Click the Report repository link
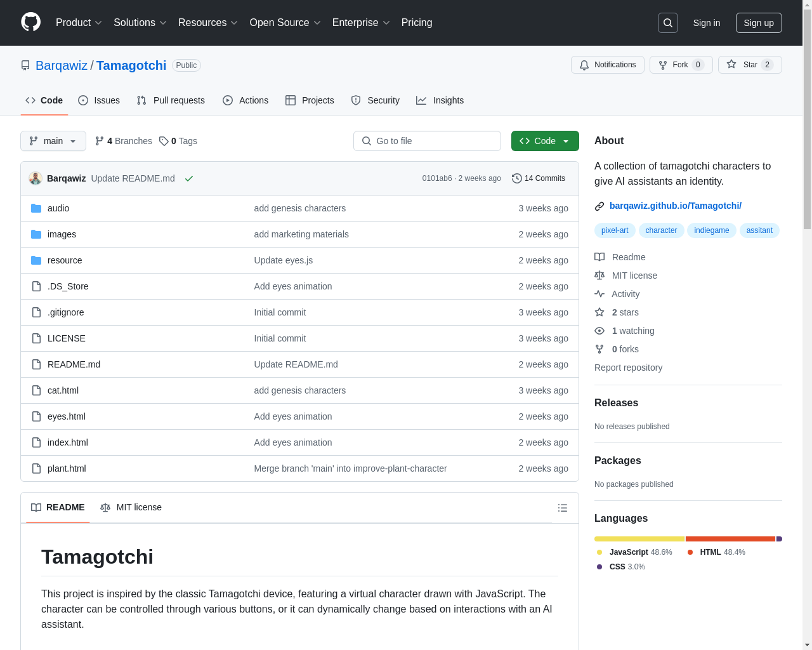 point(628,368)
